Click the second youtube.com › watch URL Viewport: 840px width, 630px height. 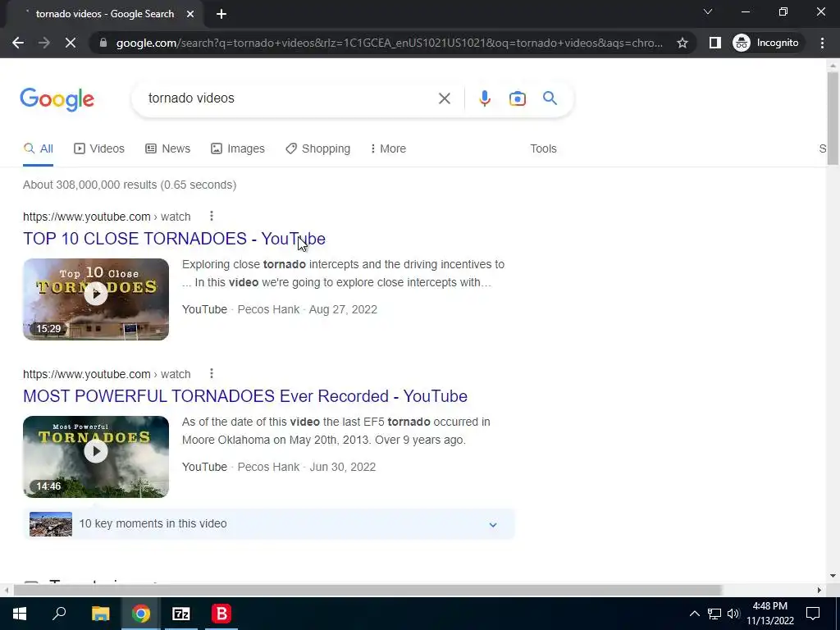click(107, 374)
